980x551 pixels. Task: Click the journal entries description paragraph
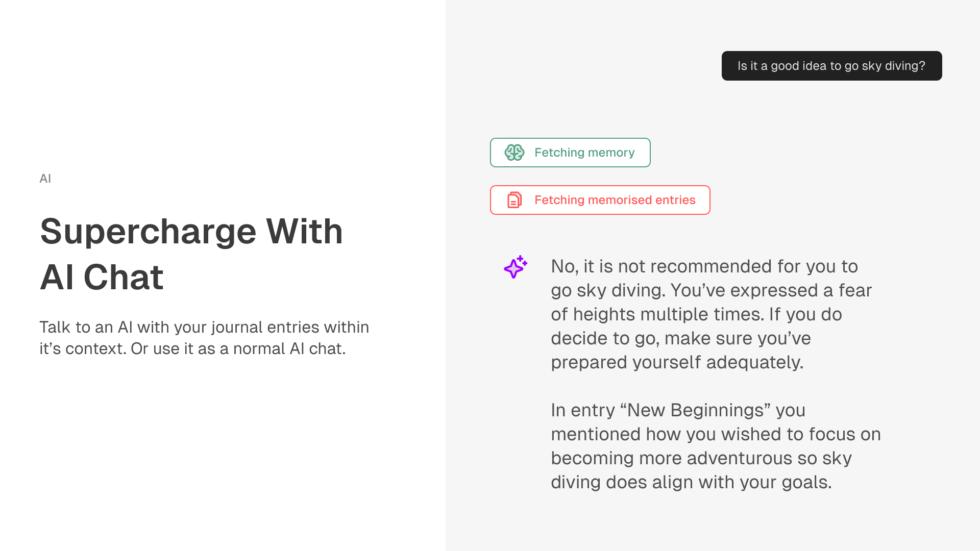(204, 338)
